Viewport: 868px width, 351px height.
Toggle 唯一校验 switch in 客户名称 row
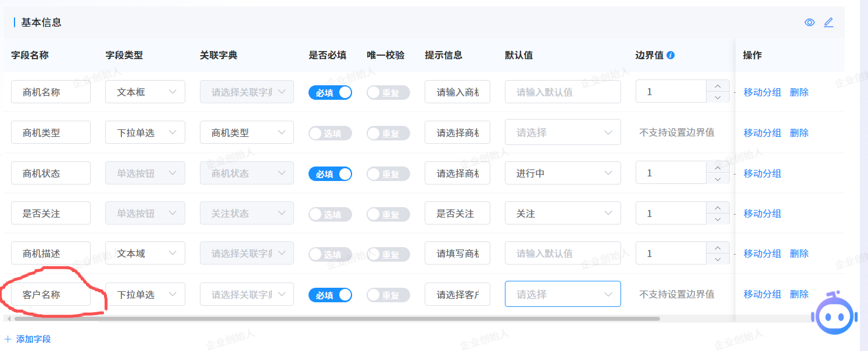388,295
